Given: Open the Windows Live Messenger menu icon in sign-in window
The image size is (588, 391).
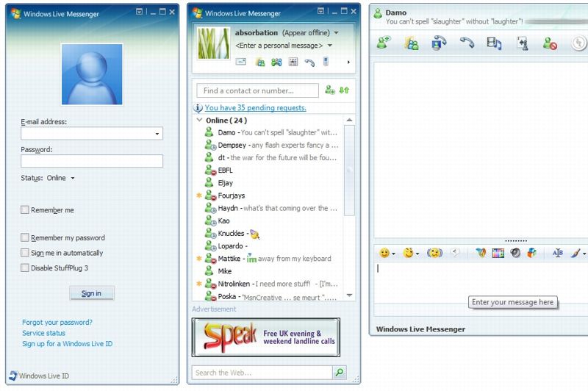Looking at the screenshot, I should pyautogui.click(x=139, y=12).
